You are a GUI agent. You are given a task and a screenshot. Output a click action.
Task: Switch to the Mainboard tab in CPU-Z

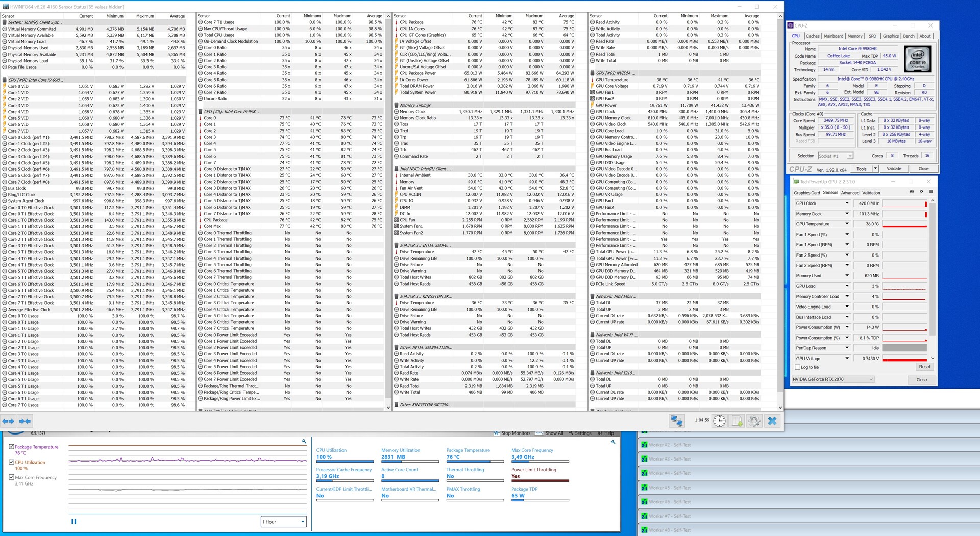[x=834, y=36]
